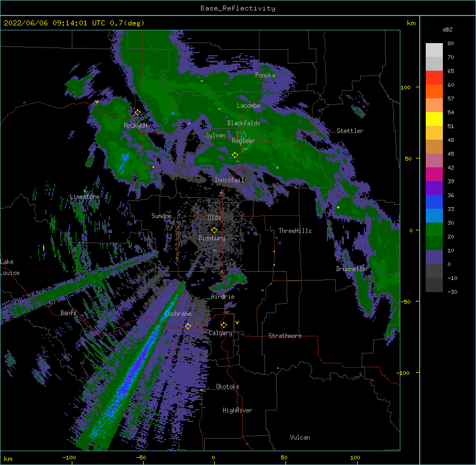Click the 80 value on the dBZ legend

tap(451, 44)
